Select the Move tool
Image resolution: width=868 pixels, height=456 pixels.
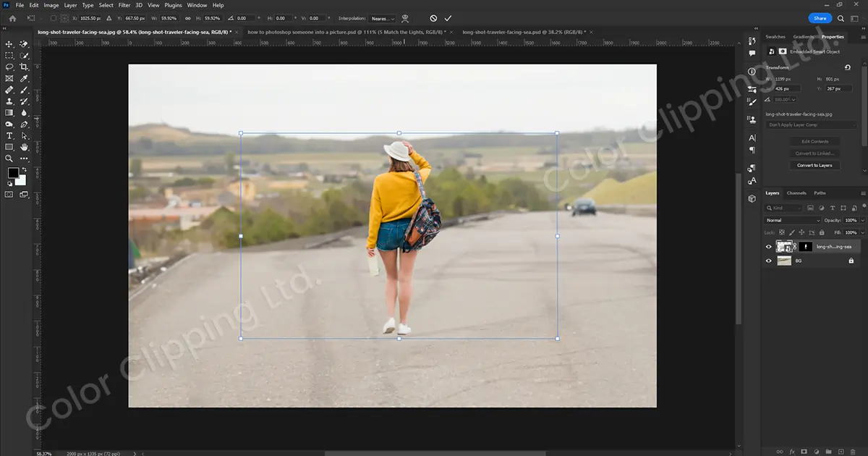[9, 44]
